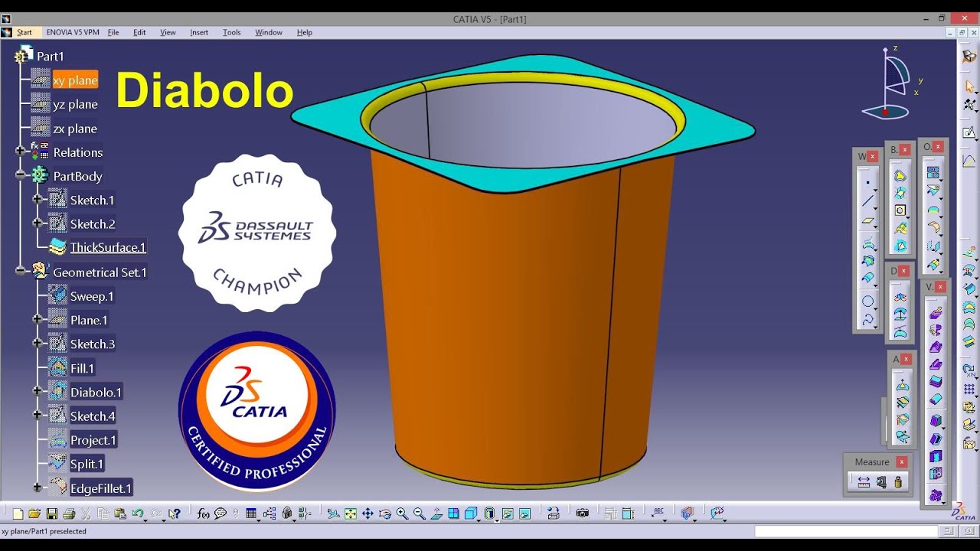
Task: Click the Save floppy disk icon
Action: pyautogui.click(x=52, y=514)
